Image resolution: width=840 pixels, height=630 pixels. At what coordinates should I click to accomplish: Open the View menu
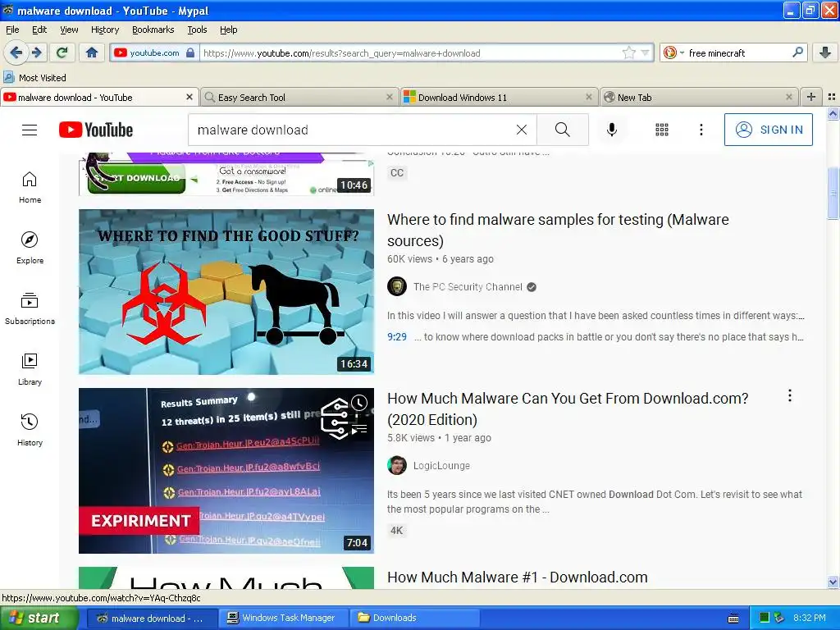[x=69, y=30]
